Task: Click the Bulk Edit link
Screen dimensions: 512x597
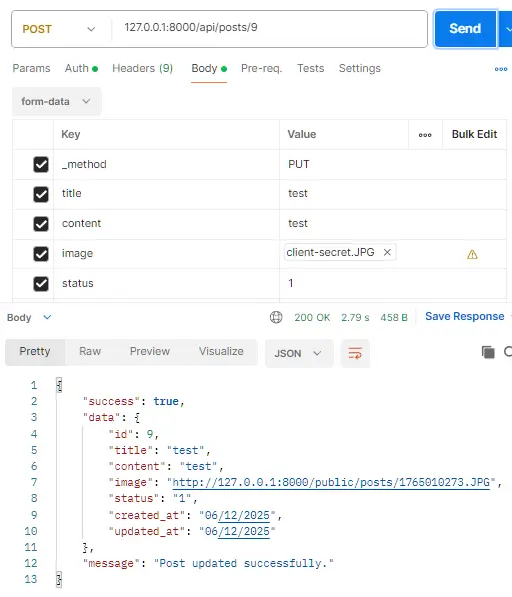Action: coord(474,134)
